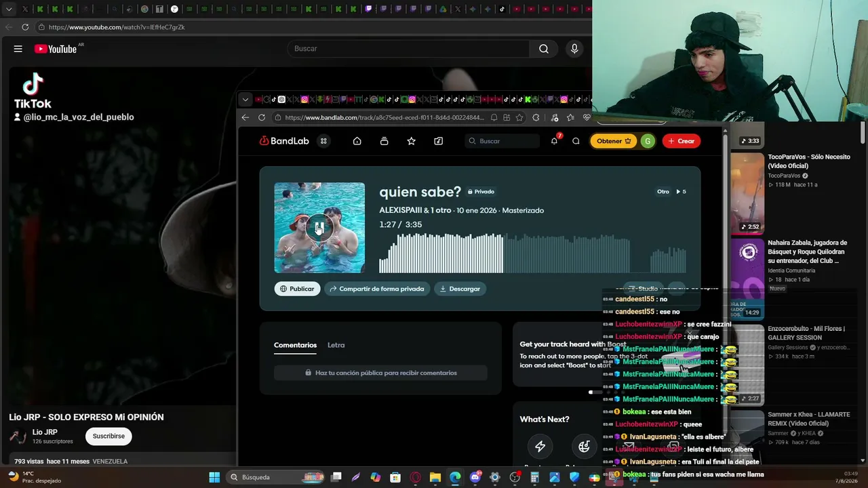Open BandLab logo home link
Screen dimensions: 868x488
[284, 141]
